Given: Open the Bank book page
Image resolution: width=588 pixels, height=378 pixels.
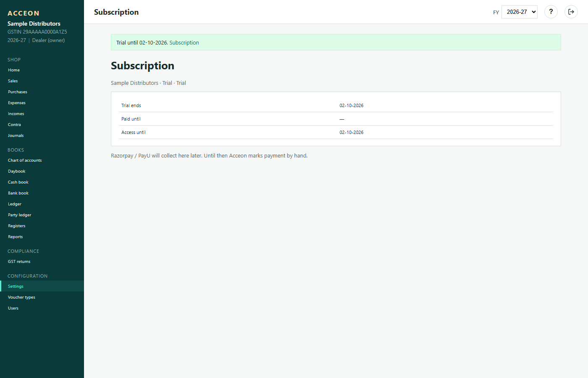Looking at the screenshot, I should 42,193.
